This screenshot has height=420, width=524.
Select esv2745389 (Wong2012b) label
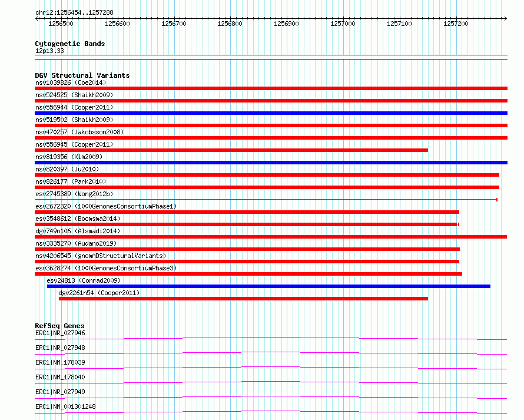click(x=74, y=194)
